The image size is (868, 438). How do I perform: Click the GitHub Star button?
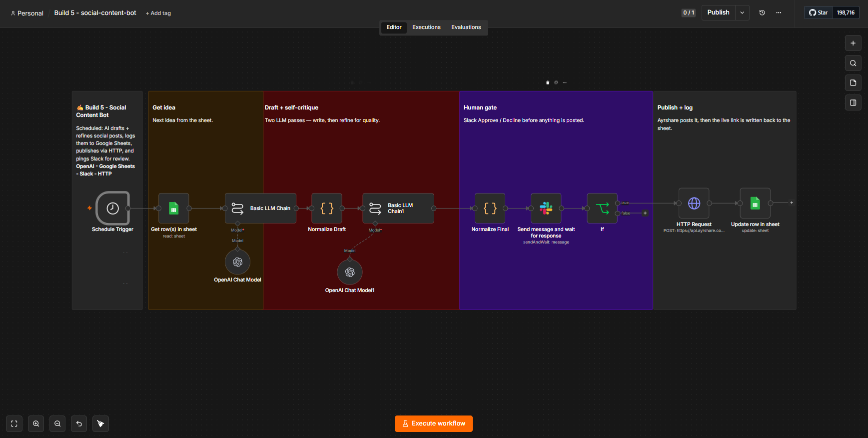click(x=818, y=12)
